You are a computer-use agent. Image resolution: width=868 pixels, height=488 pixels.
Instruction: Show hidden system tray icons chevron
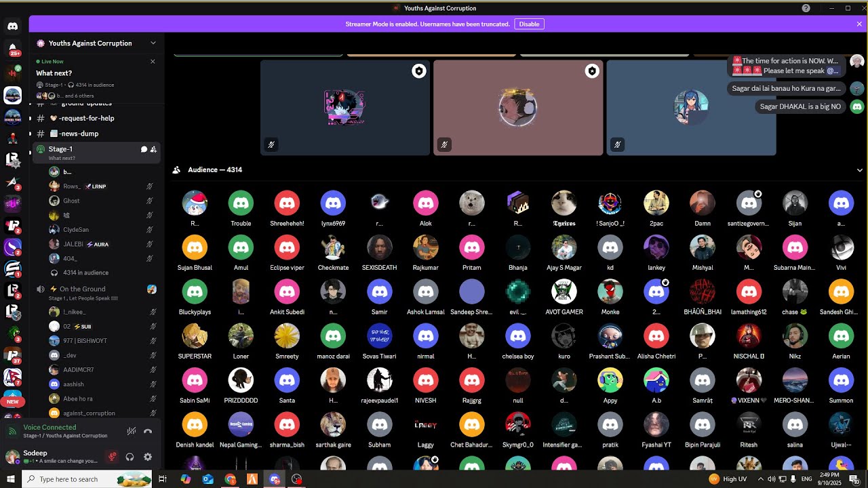(760, 479)
